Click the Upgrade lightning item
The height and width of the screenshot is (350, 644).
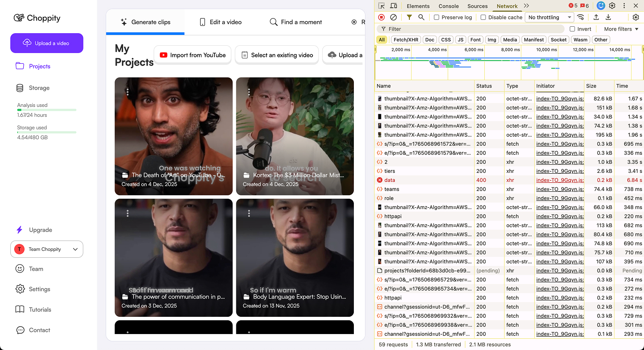tap(34, 230)
